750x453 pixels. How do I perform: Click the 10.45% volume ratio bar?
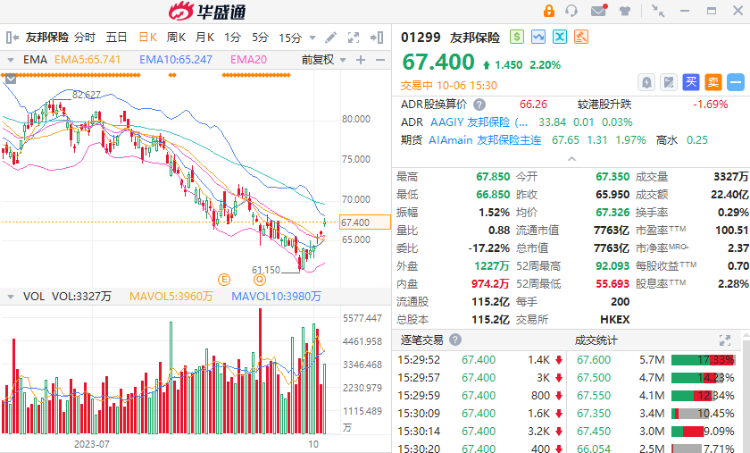703,413
